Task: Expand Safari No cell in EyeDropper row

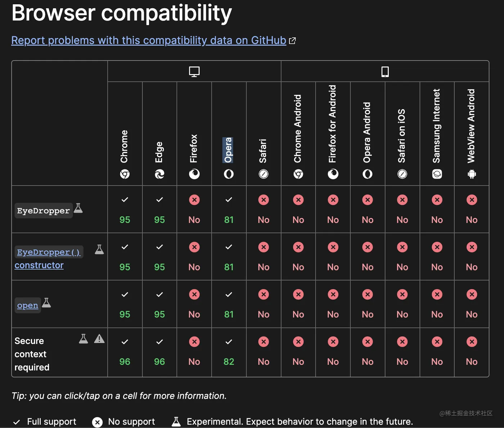Action: (x=264, y=209)
